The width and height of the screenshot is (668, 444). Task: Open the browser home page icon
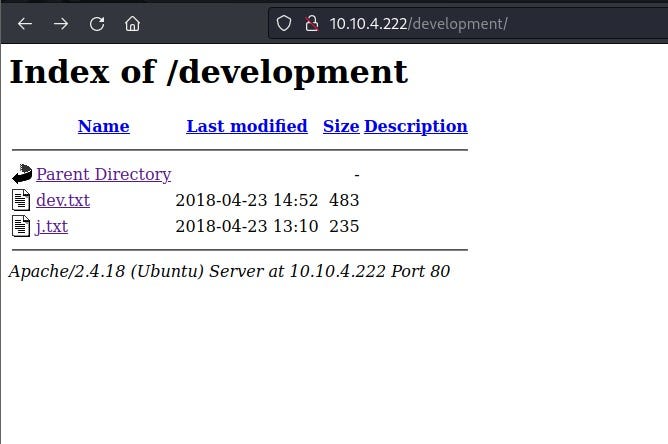click(132, 23)
